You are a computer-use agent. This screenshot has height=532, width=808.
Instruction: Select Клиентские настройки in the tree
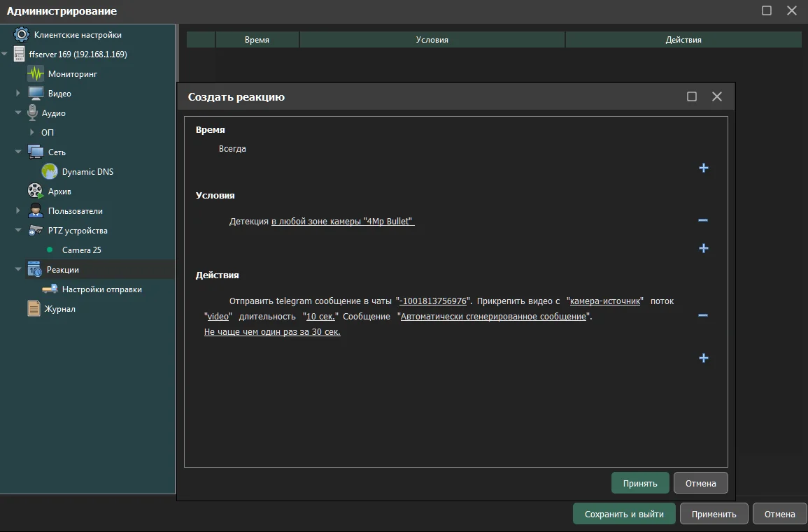point(78,34)
